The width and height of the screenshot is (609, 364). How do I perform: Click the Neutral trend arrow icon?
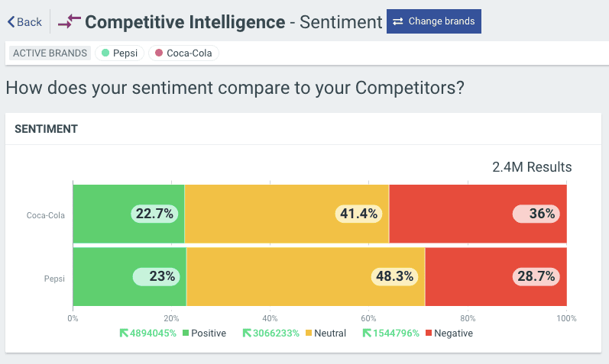click(247, 333)
